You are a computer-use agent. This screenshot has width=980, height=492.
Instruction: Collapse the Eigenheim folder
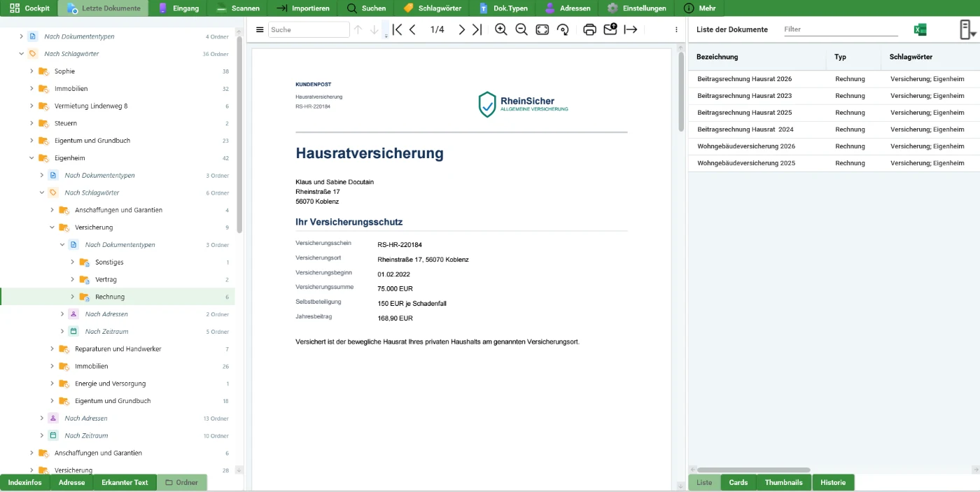click(31, 158)
